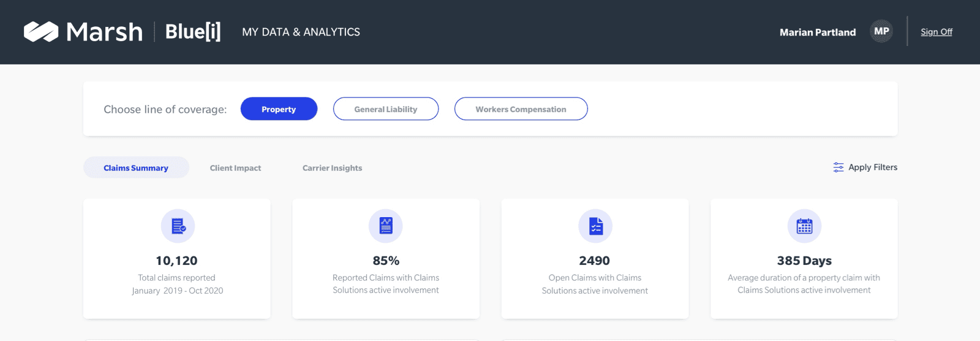Click the Marsh logo icon

pos(41,32)
